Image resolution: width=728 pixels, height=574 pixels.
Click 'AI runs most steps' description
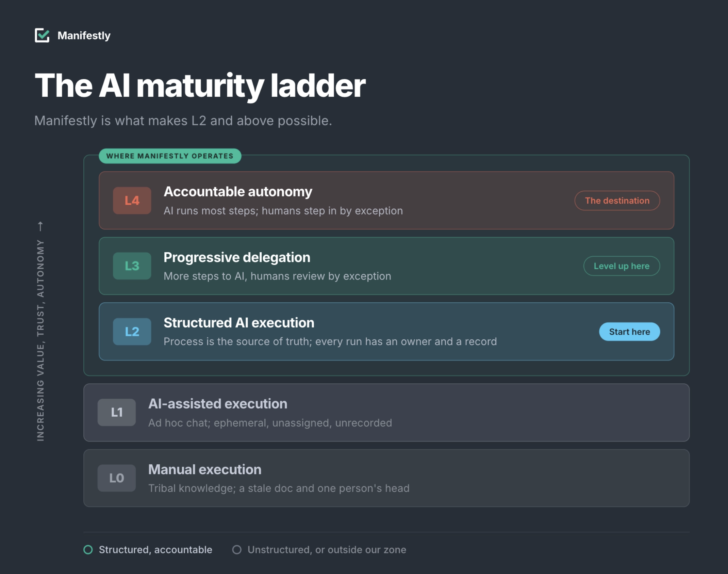tap(283, 211)
